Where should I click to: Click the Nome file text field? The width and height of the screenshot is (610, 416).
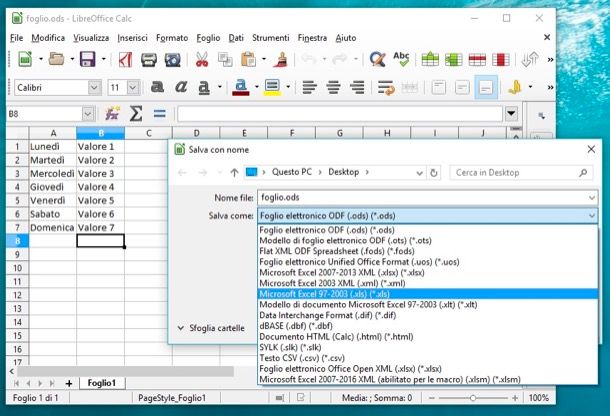(x=422, y=198)
